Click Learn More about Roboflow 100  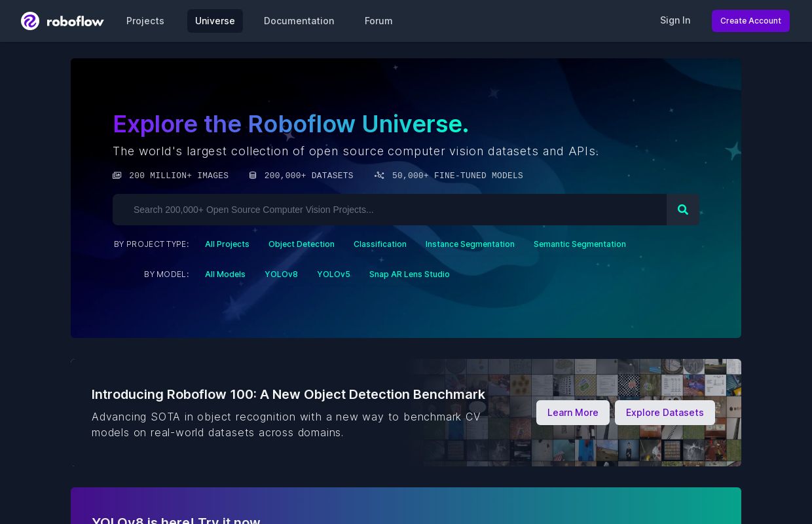572,413
